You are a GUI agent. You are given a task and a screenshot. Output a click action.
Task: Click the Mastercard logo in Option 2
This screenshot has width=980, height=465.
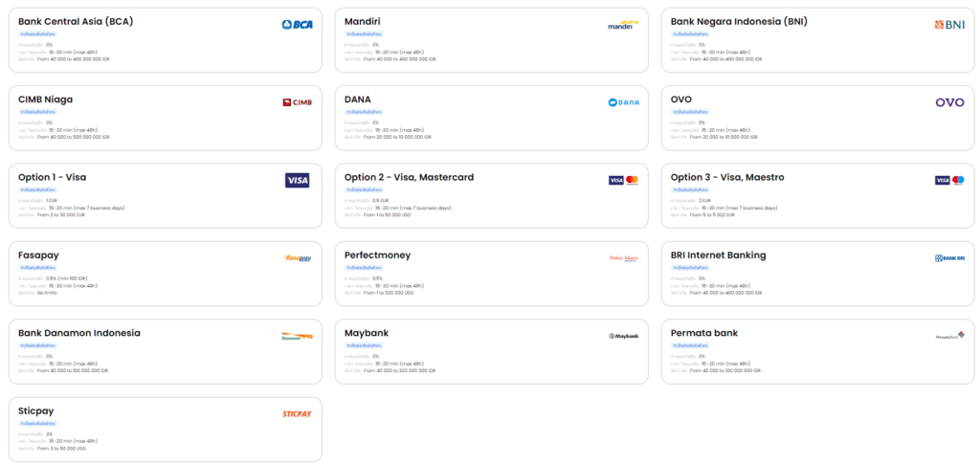pyautogui.click(x=632, y=180)
